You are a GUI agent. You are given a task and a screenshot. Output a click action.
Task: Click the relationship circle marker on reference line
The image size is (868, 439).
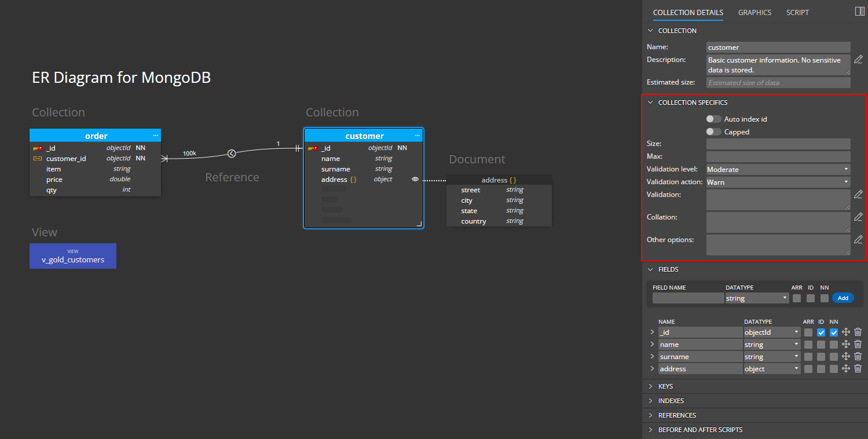pos(232,153)
